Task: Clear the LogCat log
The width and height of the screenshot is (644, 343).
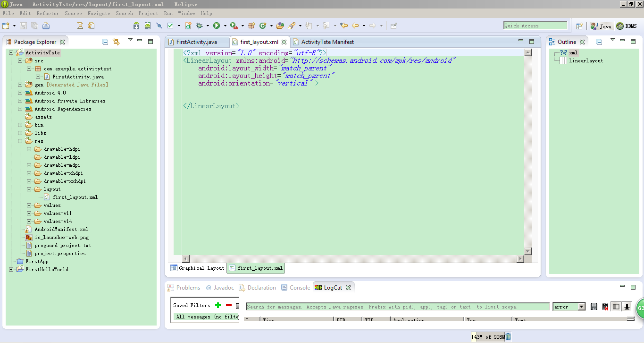Action: coord(605,307)
